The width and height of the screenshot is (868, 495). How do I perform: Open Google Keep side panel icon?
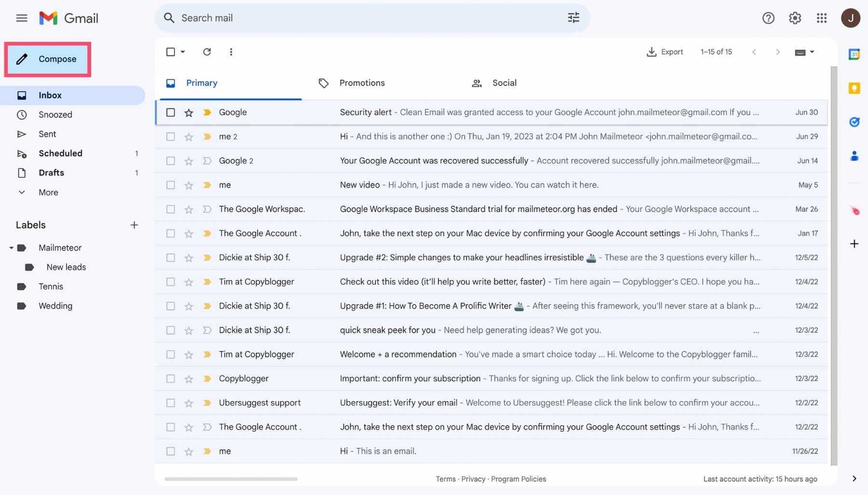854,88
